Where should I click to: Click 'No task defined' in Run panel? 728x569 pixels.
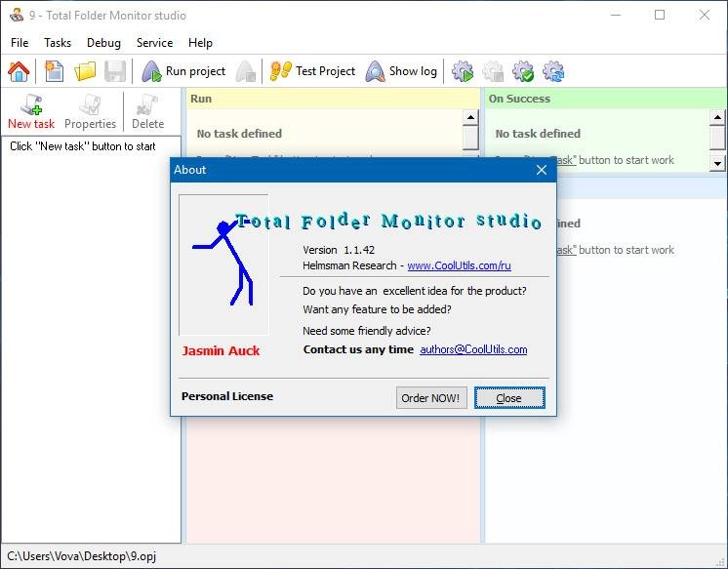point(239,134)
